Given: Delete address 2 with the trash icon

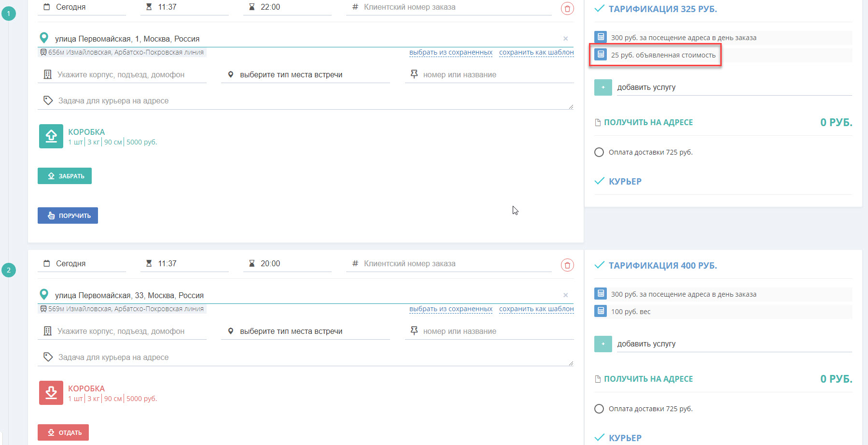Looking at the screenshot, I should (567, 265).
